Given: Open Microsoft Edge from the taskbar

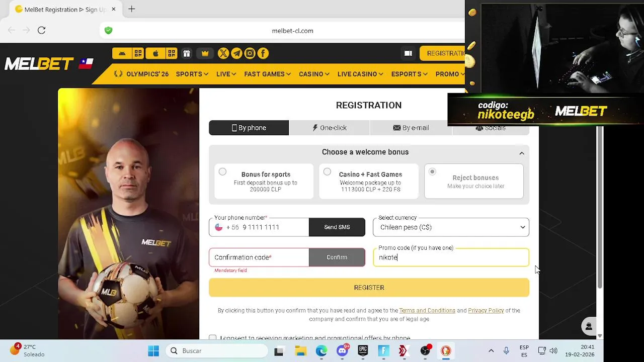Looking at the screenshot, I should [x=321, y=351].
